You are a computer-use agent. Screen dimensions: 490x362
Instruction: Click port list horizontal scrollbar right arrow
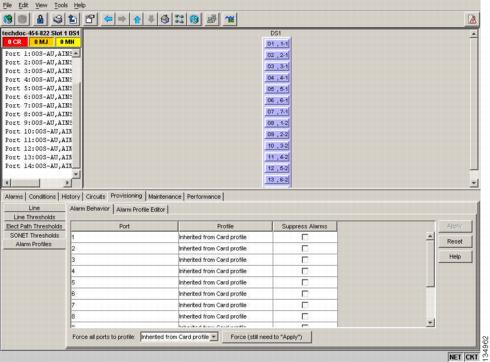tap(67, 182)
